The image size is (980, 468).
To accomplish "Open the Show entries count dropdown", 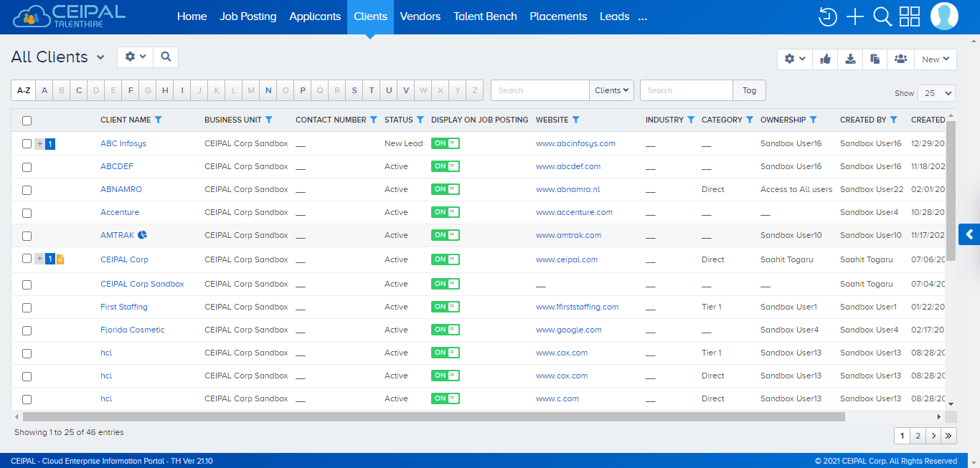I will pos(936,93).
